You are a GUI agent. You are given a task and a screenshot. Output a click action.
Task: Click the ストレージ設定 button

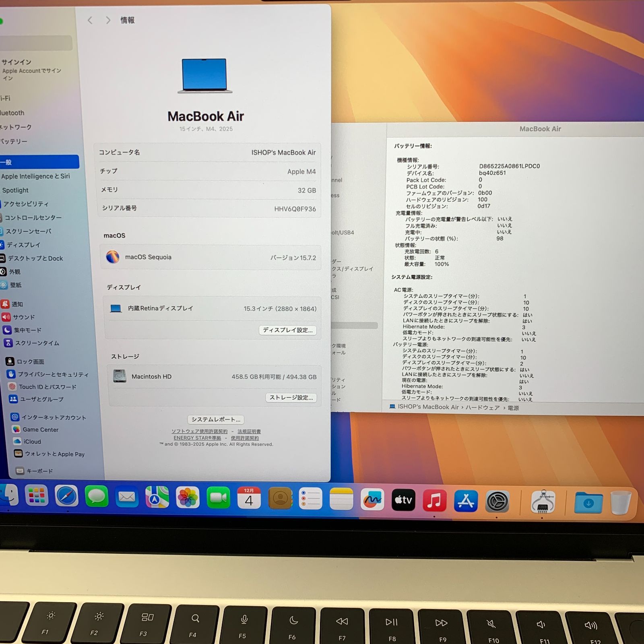(x=291, y=398)
